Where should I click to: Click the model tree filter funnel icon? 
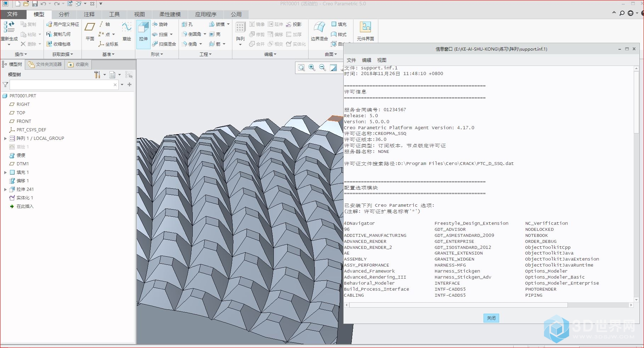point(5,85)
